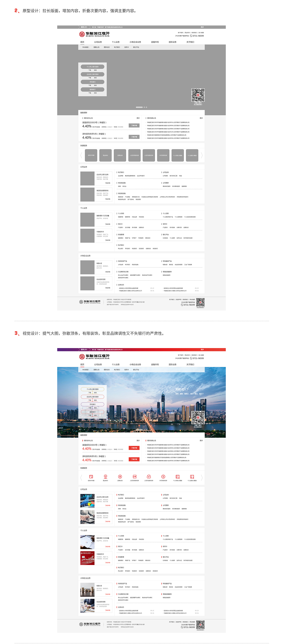Click 更多 beside 理财发布公告 in wireframe
The image size is (283, 644).
138,118
